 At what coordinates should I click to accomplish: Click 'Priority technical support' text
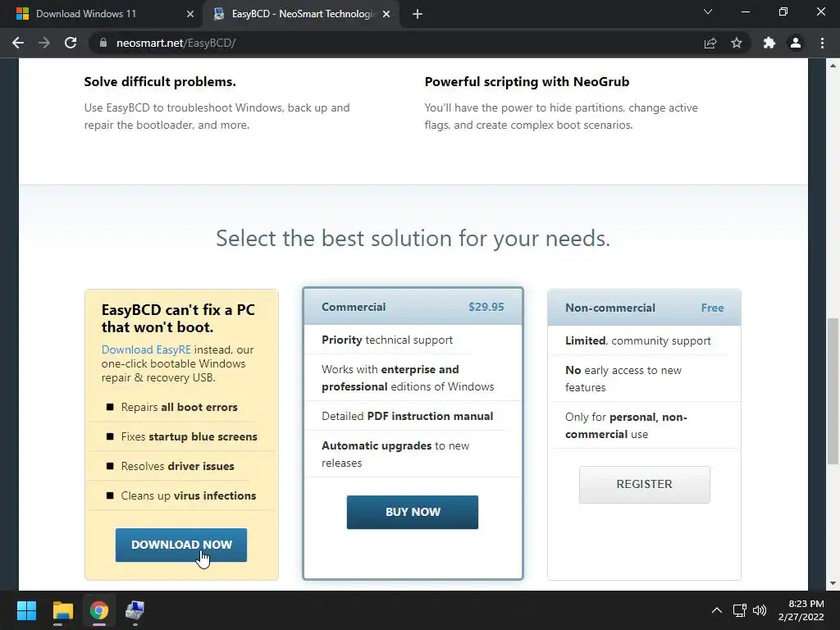point(387,340)
